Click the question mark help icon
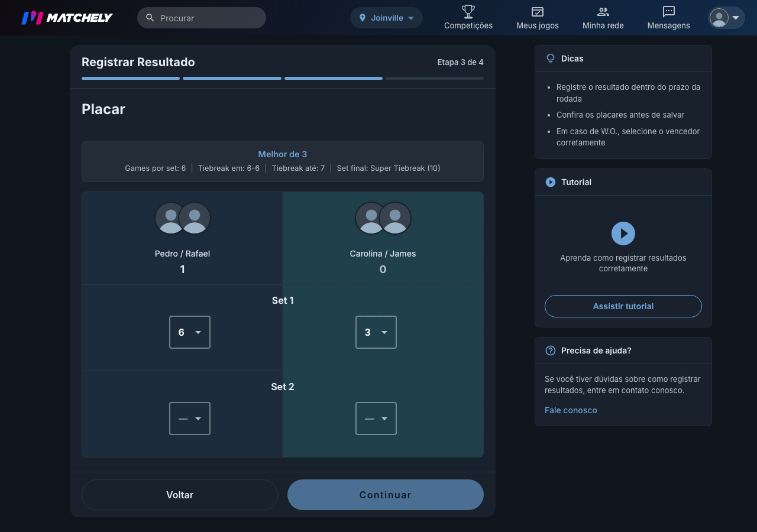This screenshot has width=757, height=532. point(551,351)
